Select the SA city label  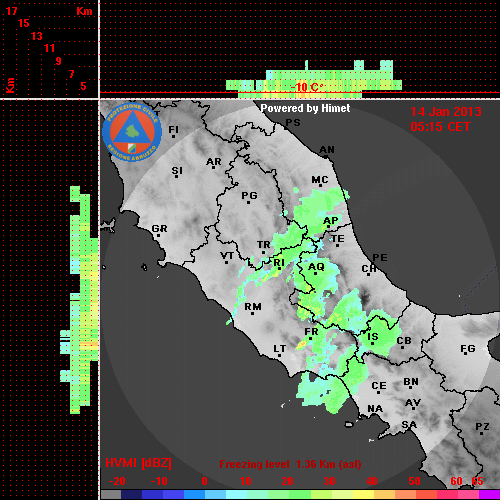pos(409,425)
